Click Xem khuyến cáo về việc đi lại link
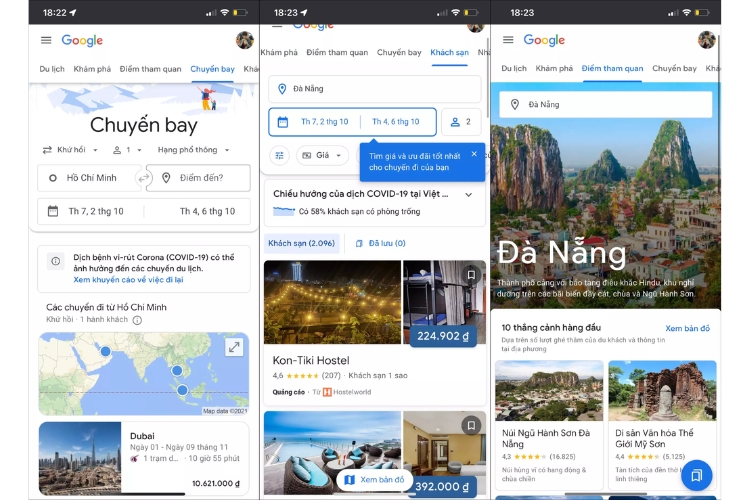 [128, 280]
